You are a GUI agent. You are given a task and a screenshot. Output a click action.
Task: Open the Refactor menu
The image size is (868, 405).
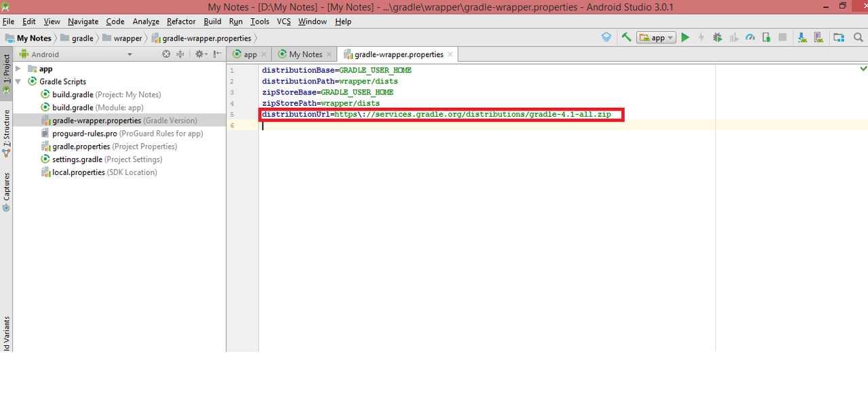coord(181,22)
